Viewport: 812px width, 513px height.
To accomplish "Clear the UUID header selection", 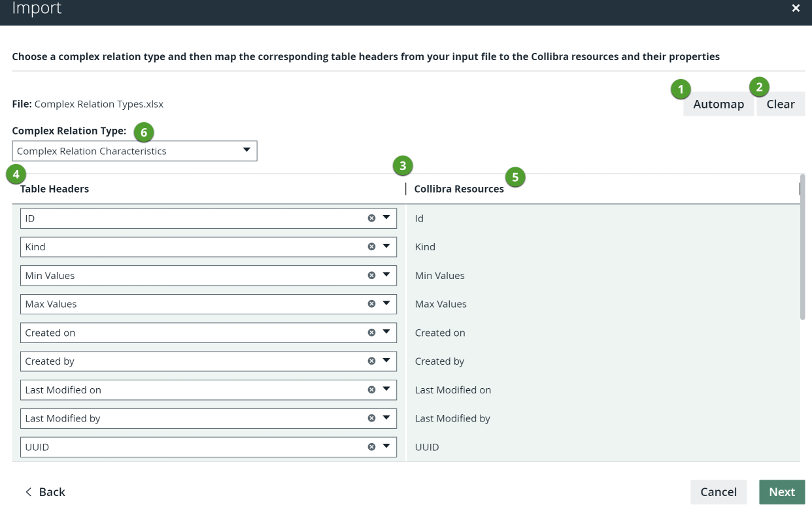I will 371,447.
